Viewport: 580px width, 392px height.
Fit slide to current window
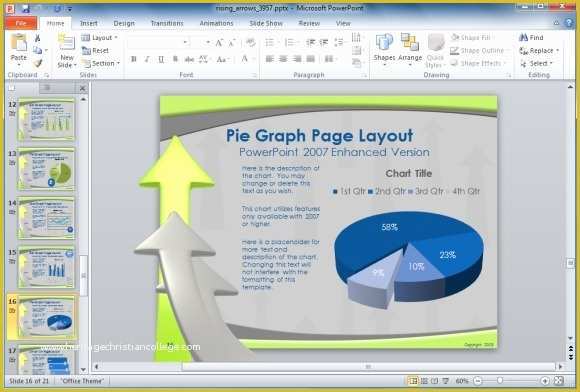(x=559, y=381)
